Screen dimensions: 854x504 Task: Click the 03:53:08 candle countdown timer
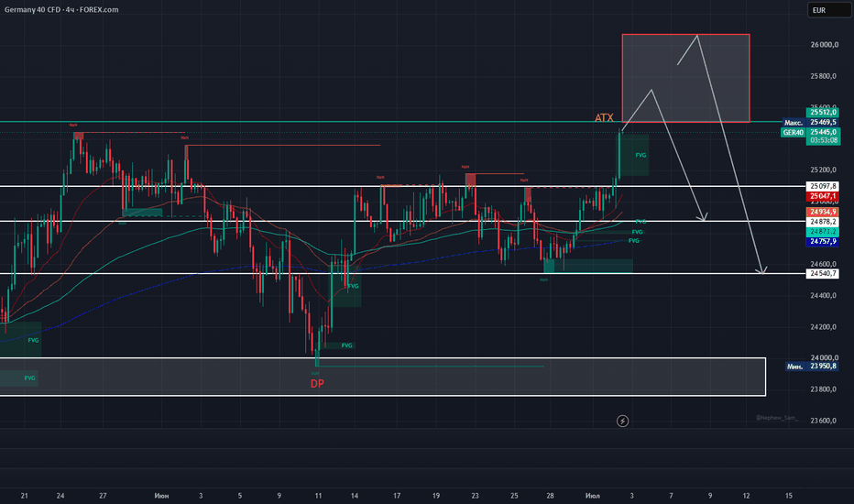823,140
